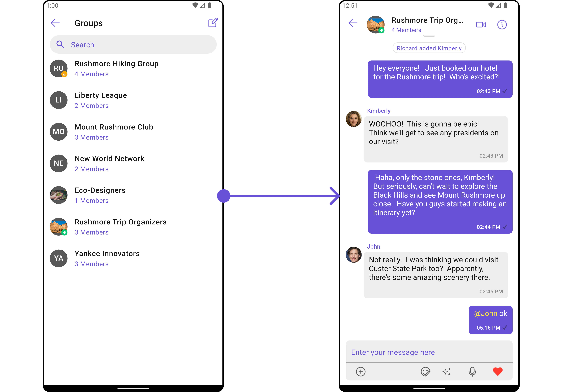Image resolution: width=565 pixels, height=392 pixels.
Task: Click back arrow in chat header
Action: coord(353,23)
